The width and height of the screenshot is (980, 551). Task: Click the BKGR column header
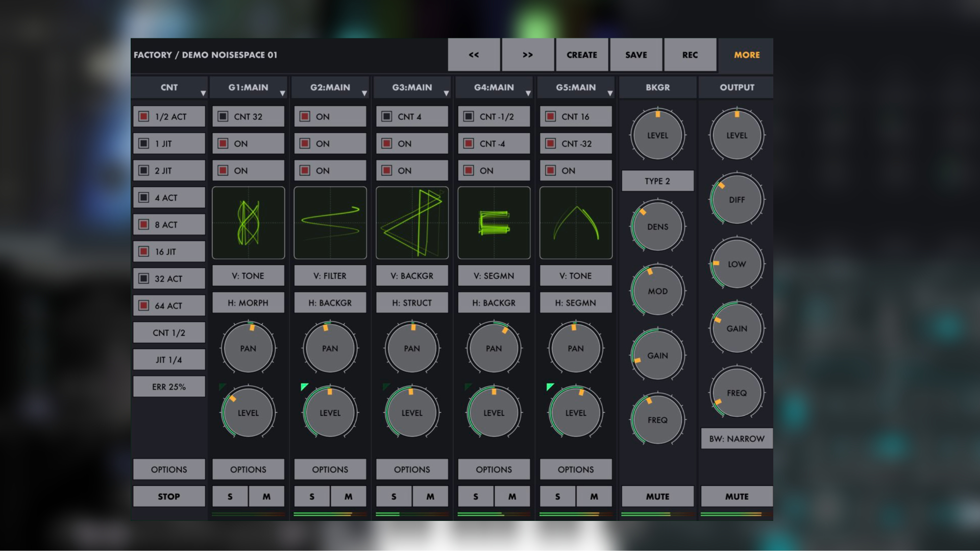click(x=657, y=87)
